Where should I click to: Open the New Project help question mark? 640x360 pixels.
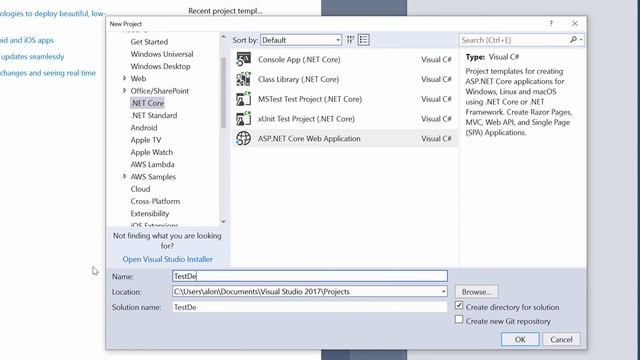coord(551,24)
